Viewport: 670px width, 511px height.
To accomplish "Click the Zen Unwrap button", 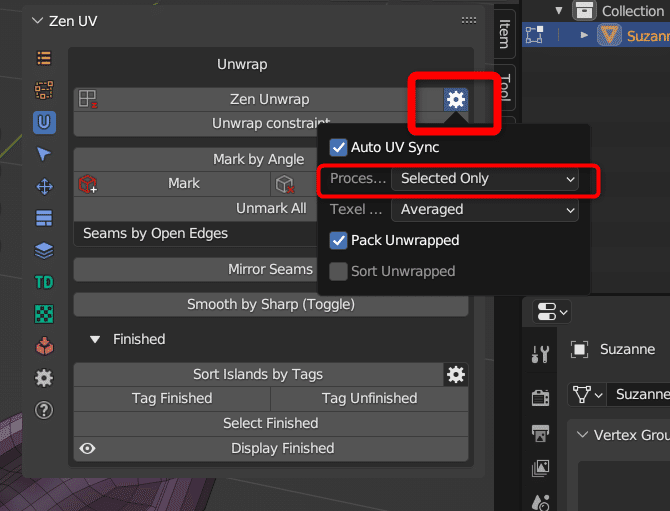I will (259, 100).
